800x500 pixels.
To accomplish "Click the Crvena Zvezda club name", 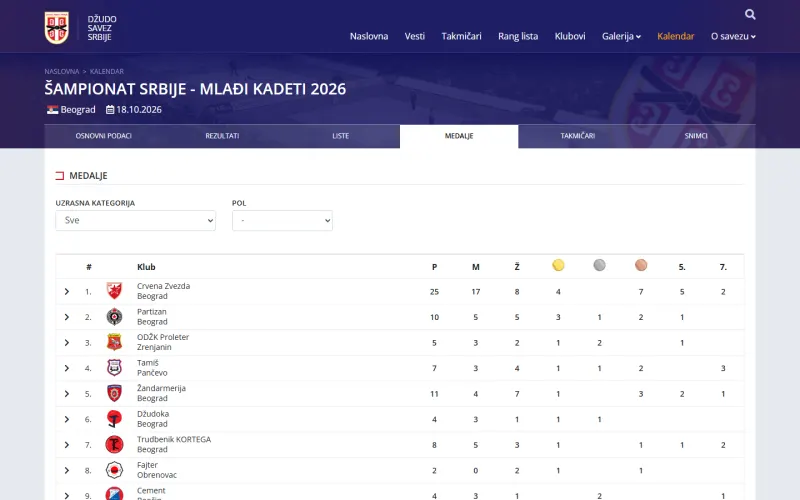I will click(163, 286).
